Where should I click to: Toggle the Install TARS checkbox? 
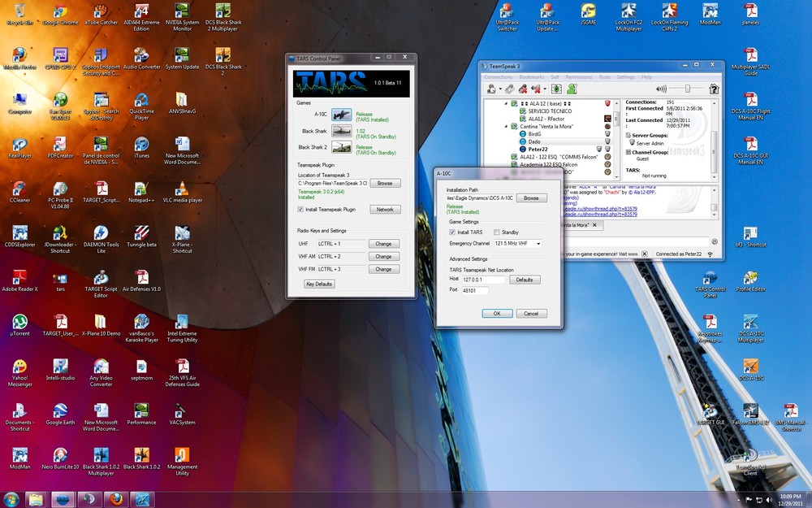pyautogui.click(x=452, y=232)
